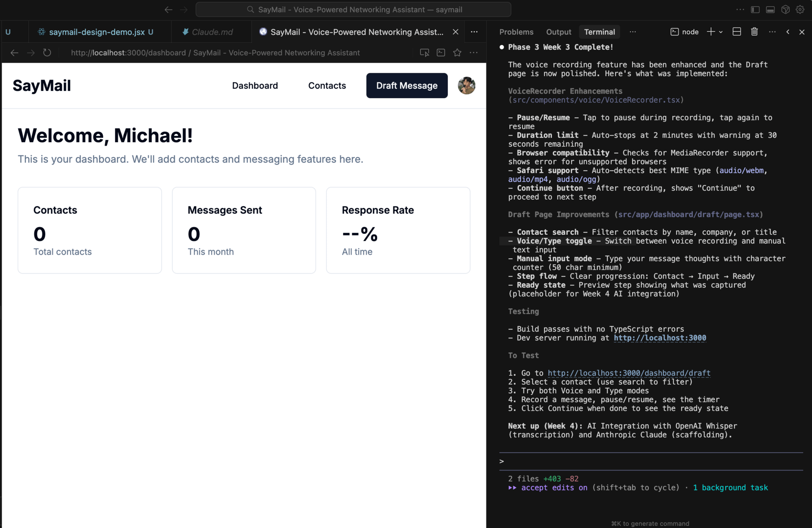Click the terminal trash (kill) icon
Viewport: 812px width, 528px height.
[754, 32]
